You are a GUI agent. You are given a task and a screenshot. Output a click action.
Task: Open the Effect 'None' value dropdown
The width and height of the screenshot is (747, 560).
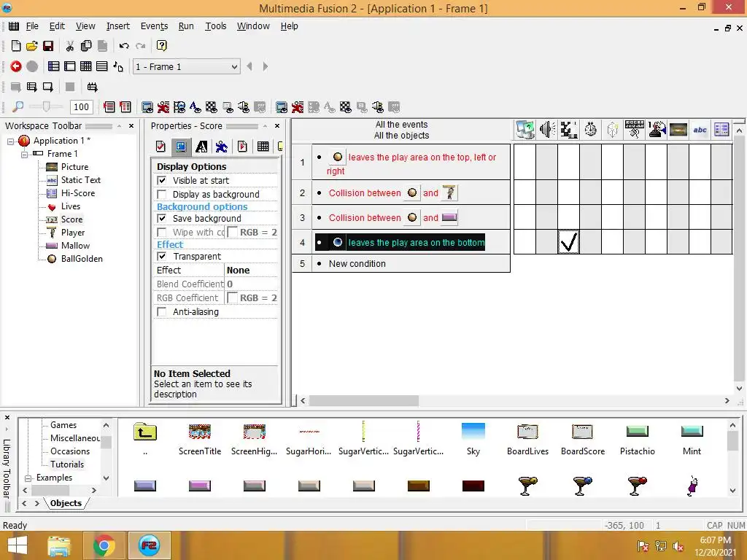pos(251,270)
